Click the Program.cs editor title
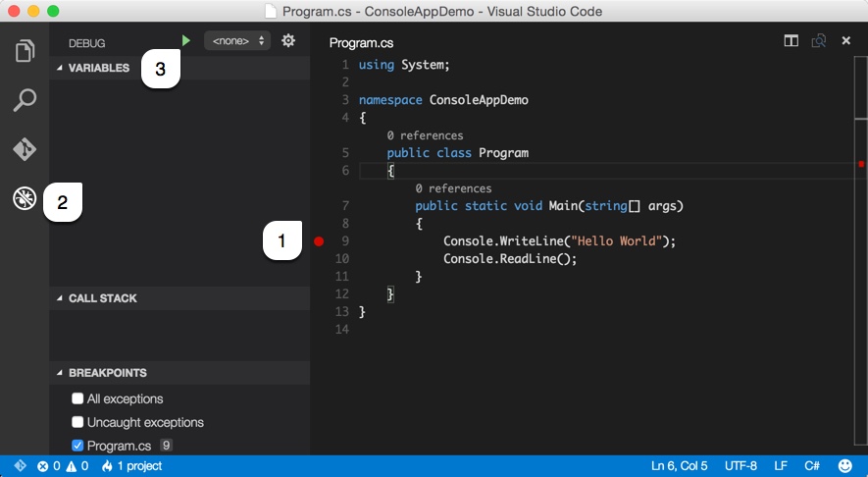Viewport: 868px width, 477px height. (361, 43)
